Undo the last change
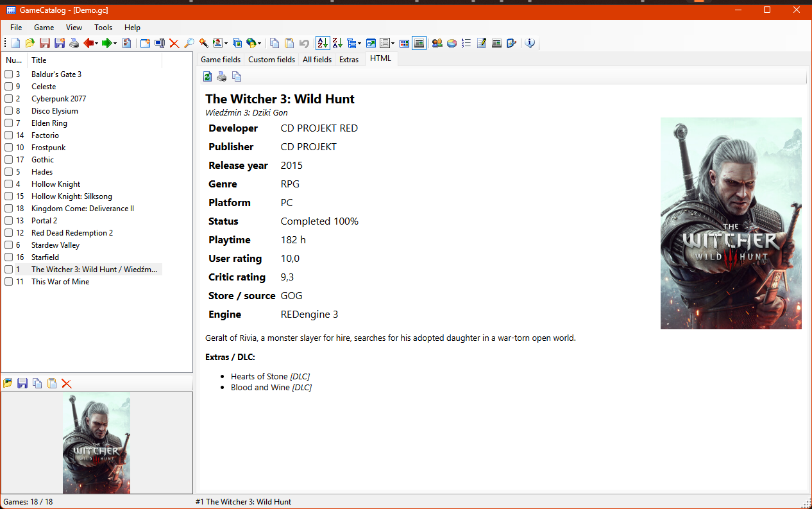The width and height of the screenshot is (812, 509). 304,43
